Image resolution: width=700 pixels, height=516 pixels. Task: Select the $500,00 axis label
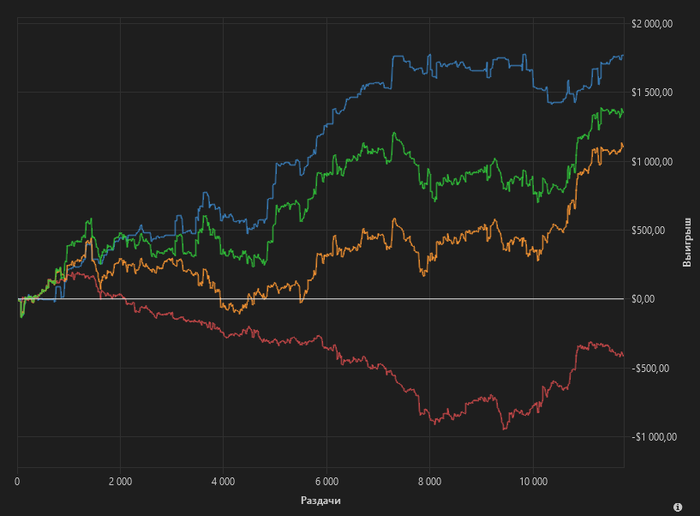coord(648,230)
